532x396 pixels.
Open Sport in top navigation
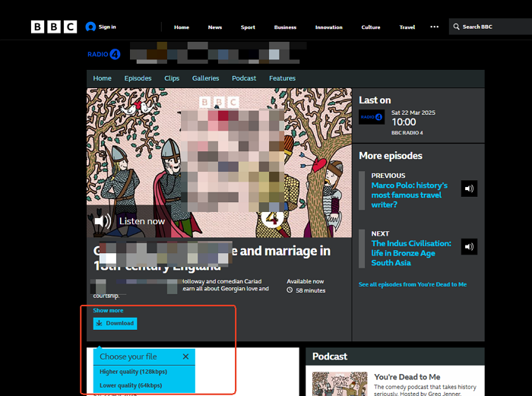click(248, 27)
